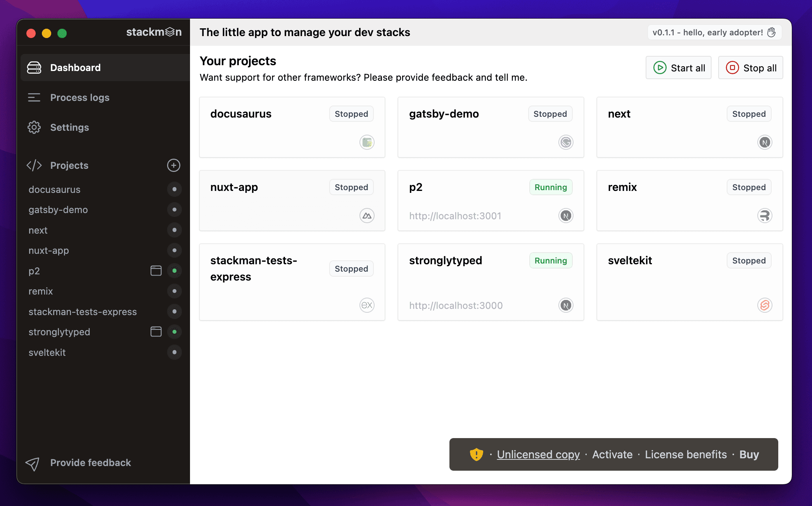Toggle docusaurus status dot in sidebar

click(174, 189)
